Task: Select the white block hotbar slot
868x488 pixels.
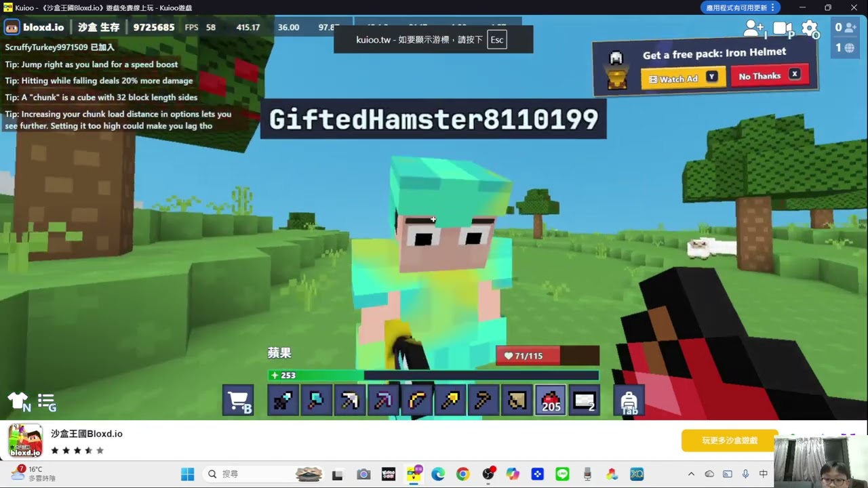Action: [x=584, y=401]
